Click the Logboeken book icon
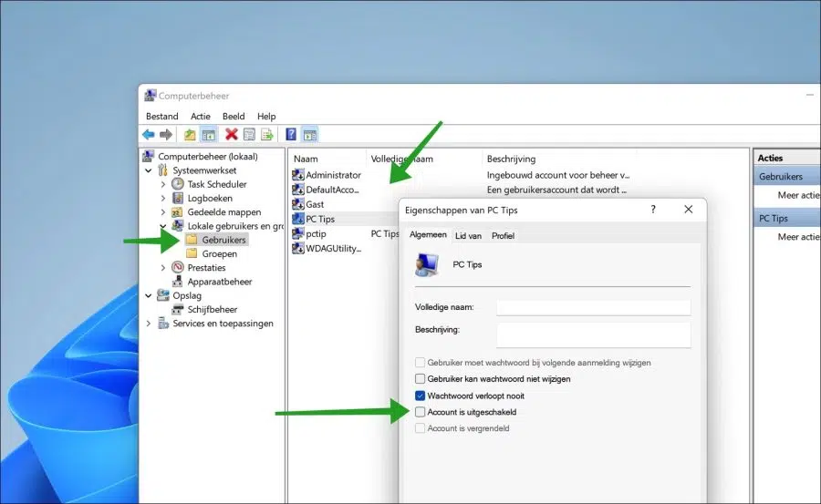This screenshot has height=504, width=821. [x=178, y=198]
